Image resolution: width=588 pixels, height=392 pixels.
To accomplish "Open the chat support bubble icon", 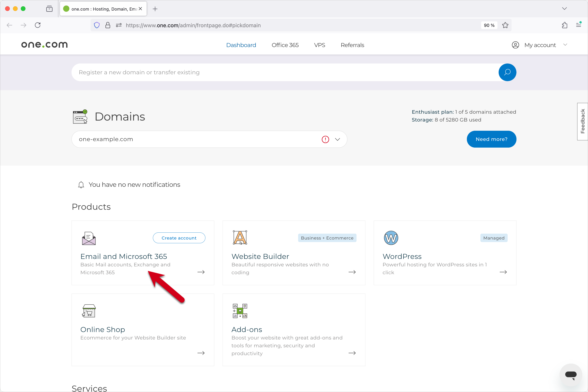I will tap(571, 375).
